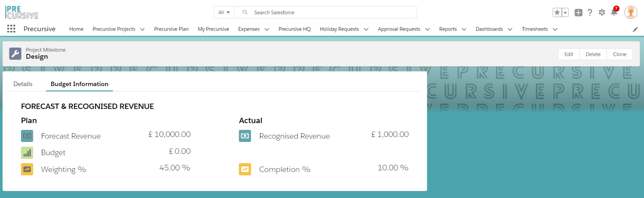Open the App Launcher grid icon
This screenshot has width=644, height=198.
[11, 29]
